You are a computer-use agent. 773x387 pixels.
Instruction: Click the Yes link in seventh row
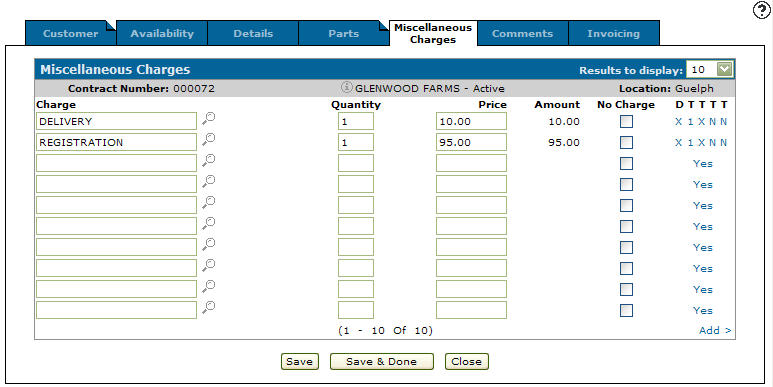(703, 247)
